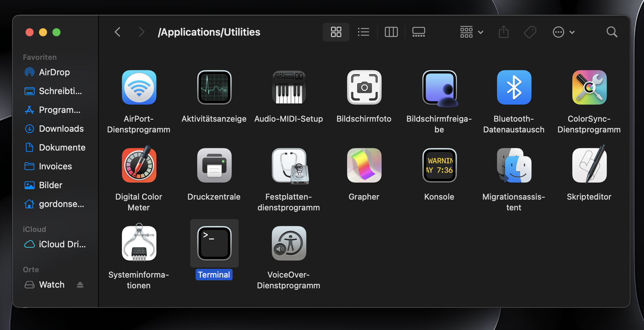Select Downloads in the sidebar
Screen dimensions: 644x330
[x=61, y=129]
